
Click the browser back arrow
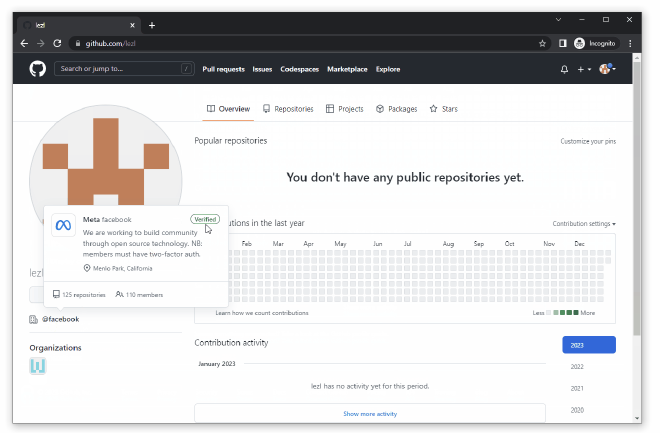click(24, 43)
